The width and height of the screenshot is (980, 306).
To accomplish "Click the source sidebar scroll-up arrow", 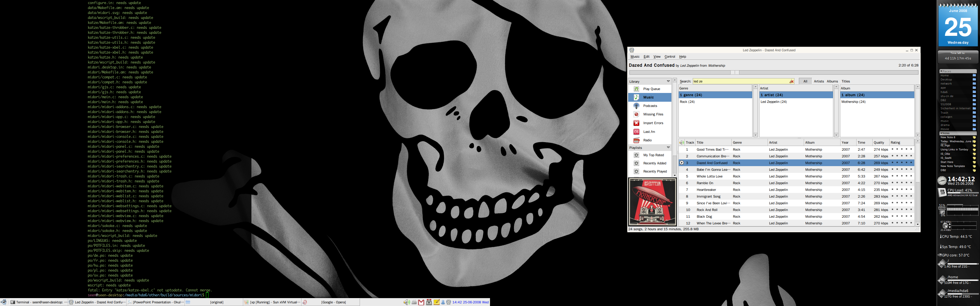I will click(x=675, y=80).
